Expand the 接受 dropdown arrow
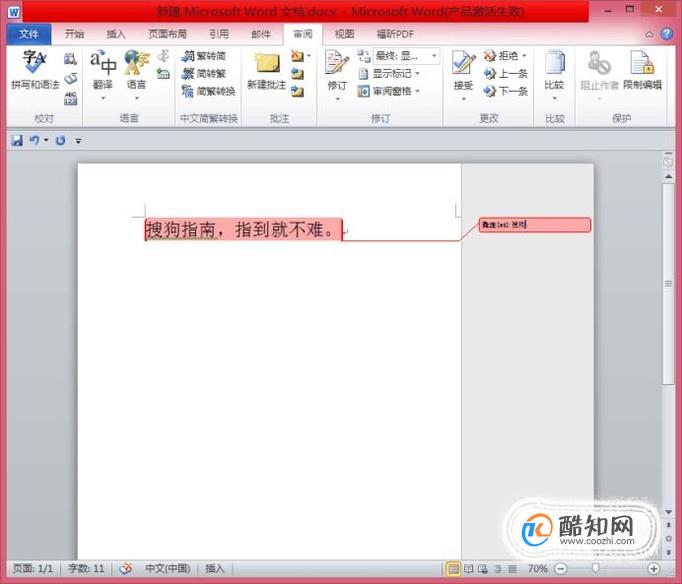 click(x=464, y=99)
